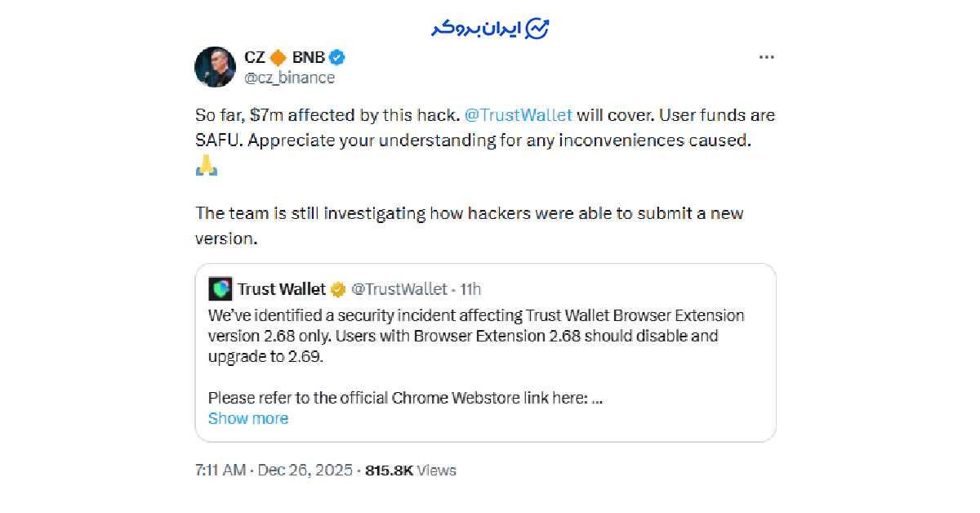
Task: Open the Trust Wallet name in quoted tweet
Action: pyautogui.click(x=281, y=289)
